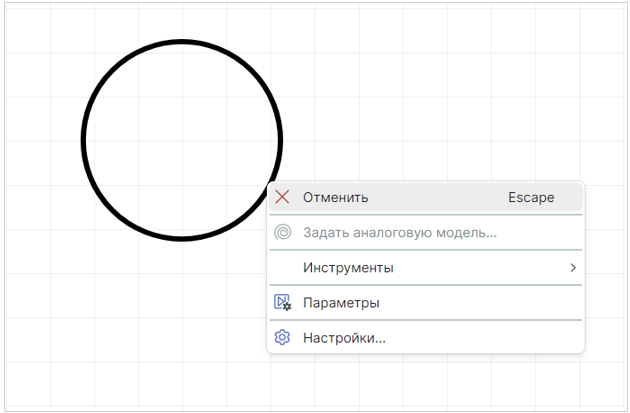The image size is (630, 413).
Task: Open Параметры from the context menu
Action: [425, 303]
